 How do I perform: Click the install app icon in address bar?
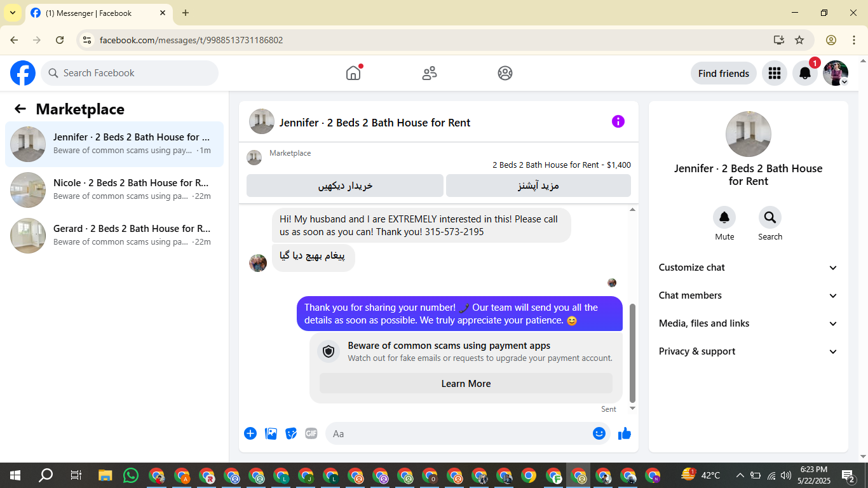[779, 40]
